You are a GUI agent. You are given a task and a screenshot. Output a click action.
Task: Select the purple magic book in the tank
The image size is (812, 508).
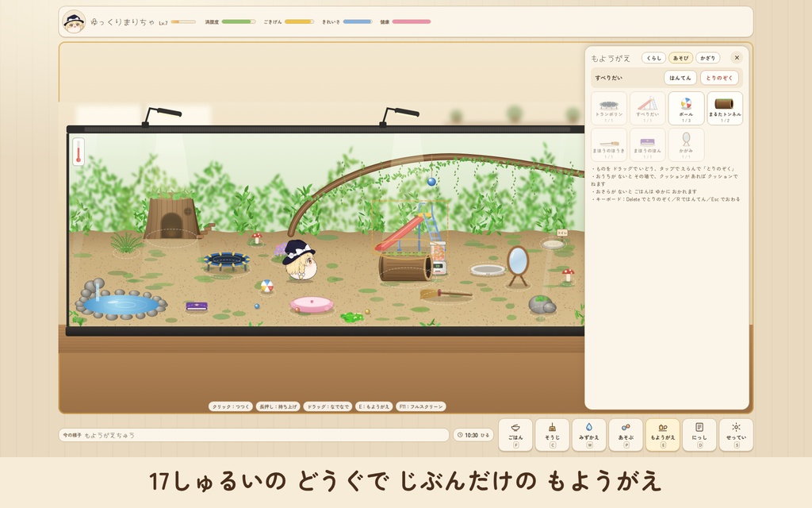pos(197,306)
